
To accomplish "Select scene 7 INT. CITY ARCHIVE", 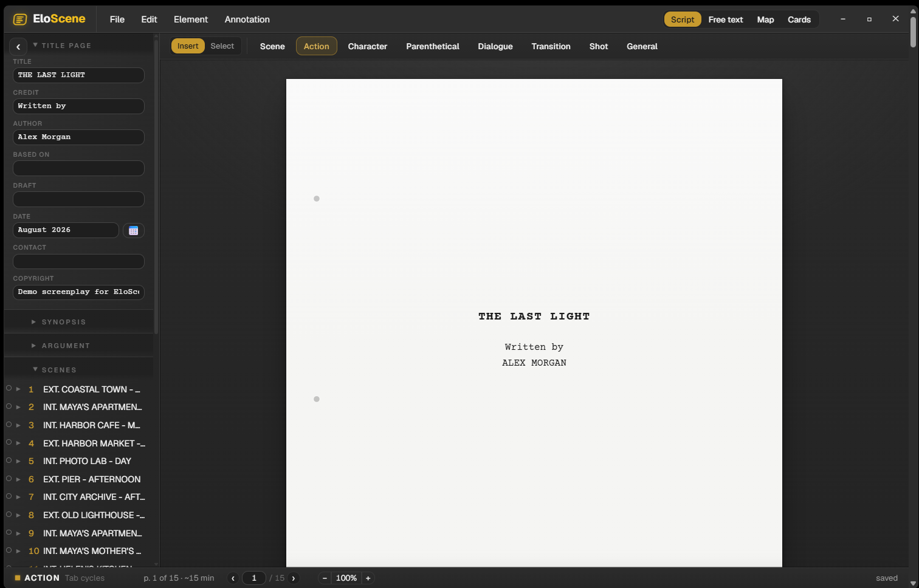I will [94, 497].
